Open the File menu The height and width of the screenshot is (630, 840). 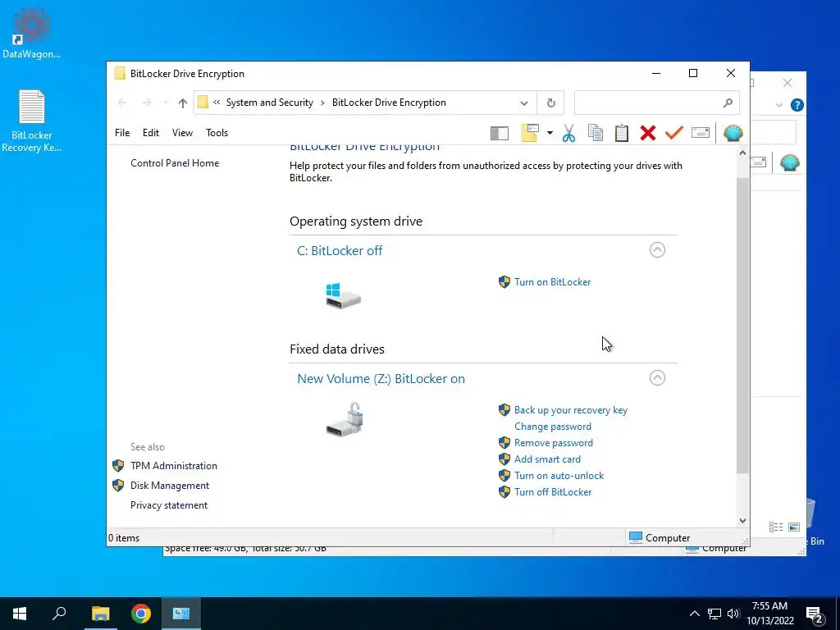[122, 133]
